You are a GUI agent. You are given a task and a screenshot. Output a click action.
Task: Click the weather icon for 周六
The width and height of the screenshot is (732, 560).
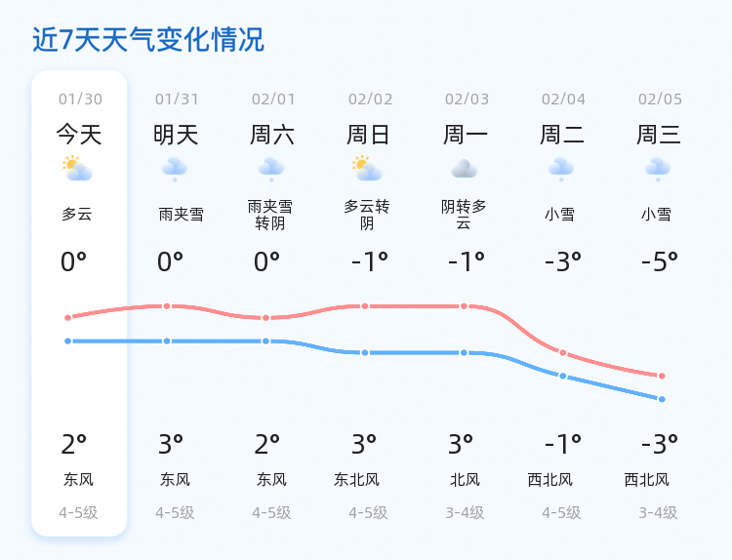click(271, 169)
